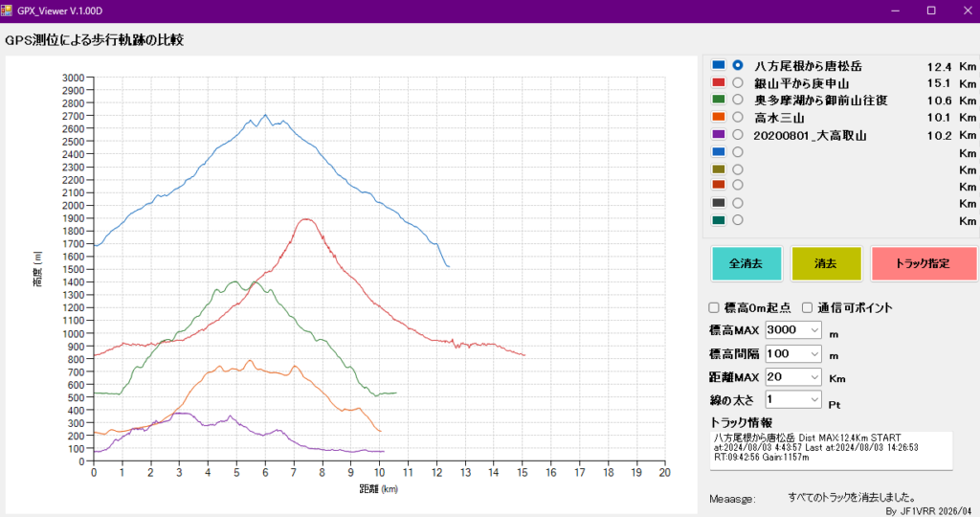Click the red swatch for 銀山平から庚申山
Image resolution: width=980 pixels, height=517 pixels.
pyautogui.click(x=719, y=82)
